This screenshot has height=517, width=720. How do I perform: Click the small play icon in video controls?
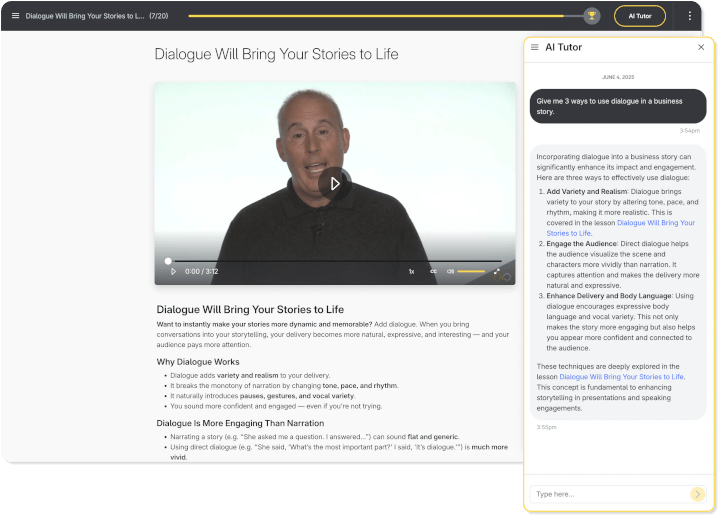tap(173, 271)
